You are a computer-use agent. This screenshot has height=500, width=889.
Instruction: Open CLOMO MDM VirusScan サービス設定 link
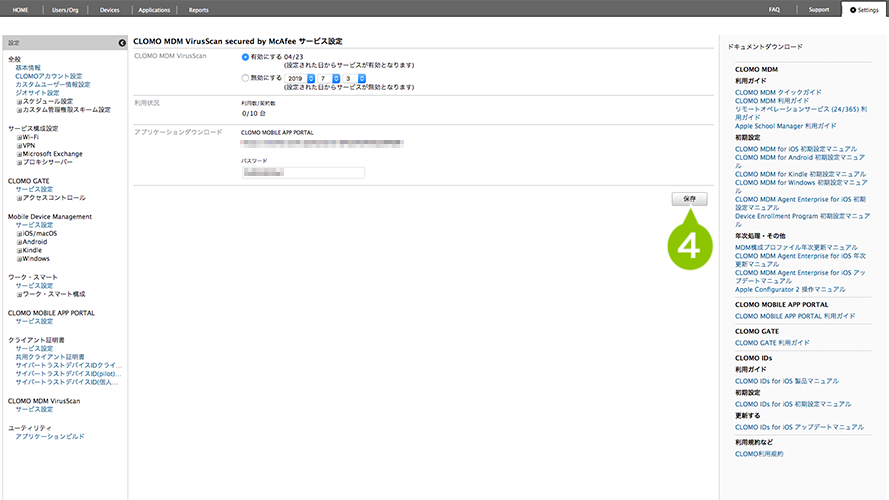point(34,409)
